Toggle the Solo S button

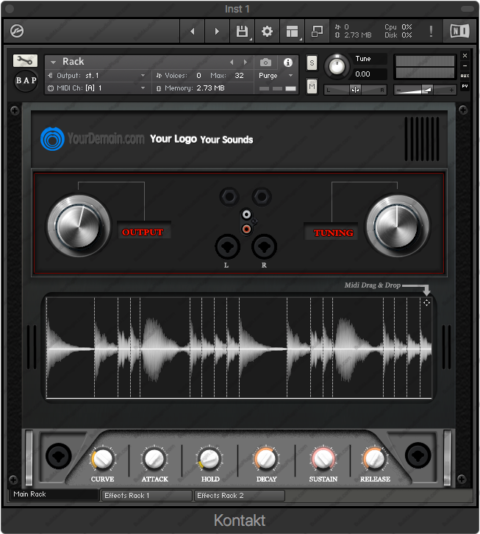pyautogui.click(x=312, y=63)
